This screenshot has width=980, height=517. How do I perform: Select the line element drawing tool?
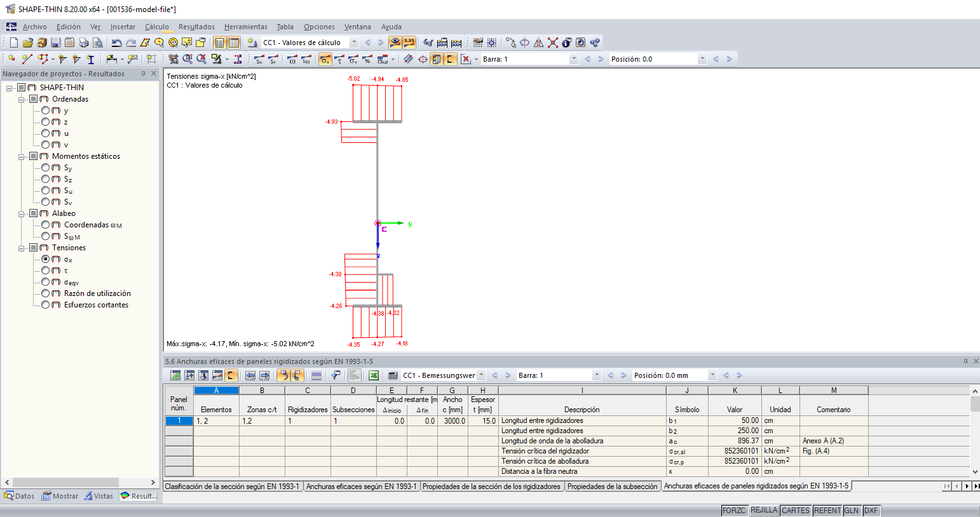tap(27, 59)
